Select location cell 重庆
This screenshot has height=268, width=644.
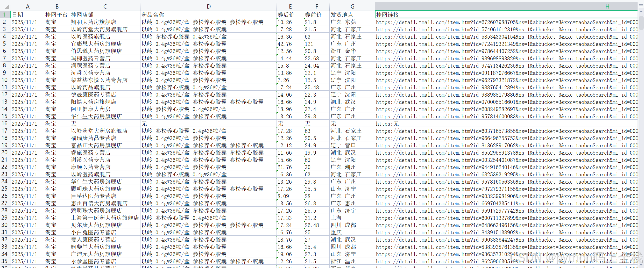click(x=352, y=232)
